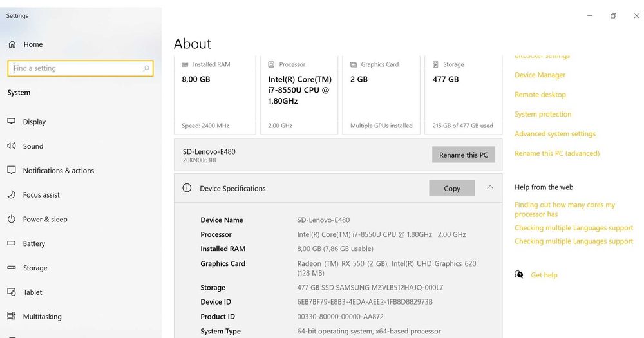
Task: Click the 2 GB Graphics Card value
Action: (x=359, y=79)
